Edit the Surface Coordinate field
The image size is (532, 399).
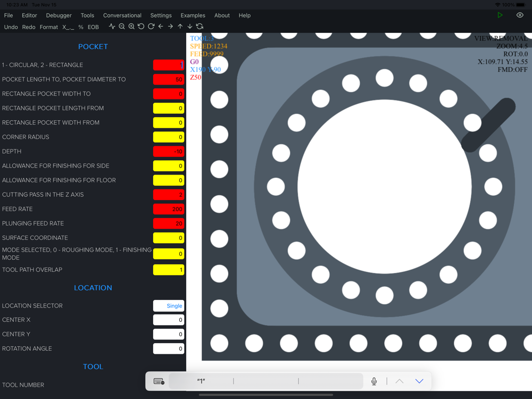(169, 238)
